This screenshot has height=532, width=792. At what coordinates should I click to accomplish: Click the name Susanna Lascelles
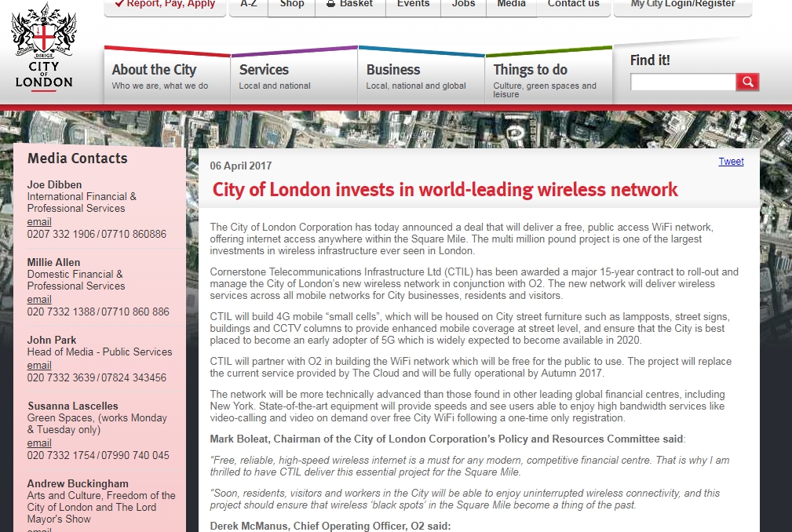point(73,406)
